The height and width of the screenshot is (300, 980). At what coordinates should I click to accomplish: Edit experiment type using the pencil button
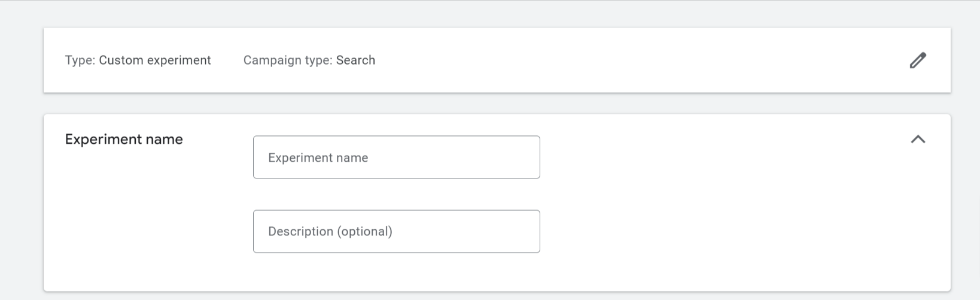pos(918,60)
